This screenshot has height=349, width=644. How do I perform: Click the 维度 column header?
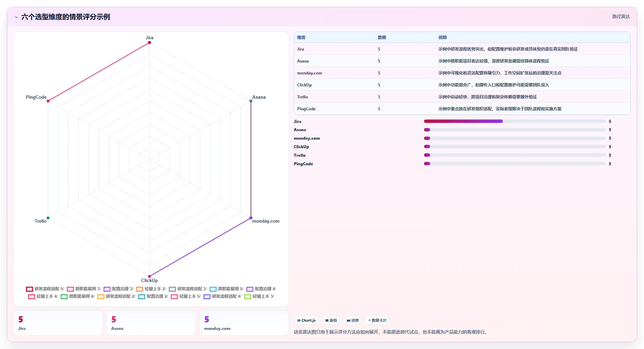click(301, 38)
